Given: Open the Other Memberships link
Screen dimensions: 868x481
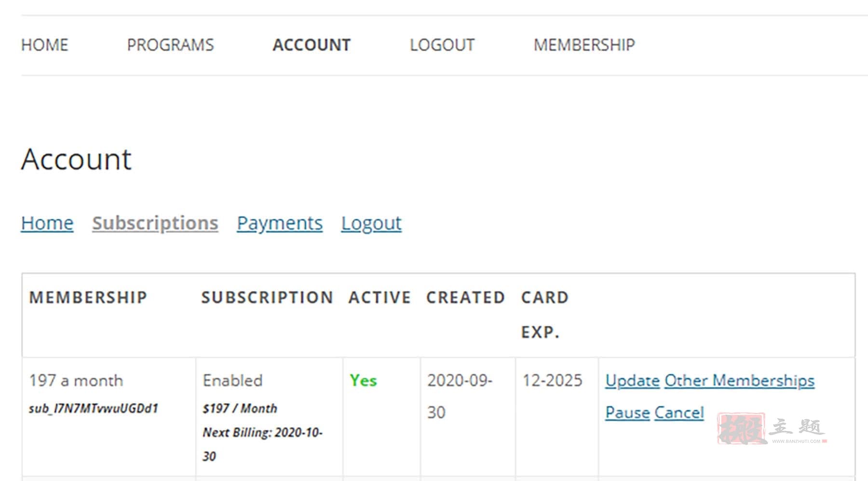Looking at the screenshot, I should (x=740, y=381).
